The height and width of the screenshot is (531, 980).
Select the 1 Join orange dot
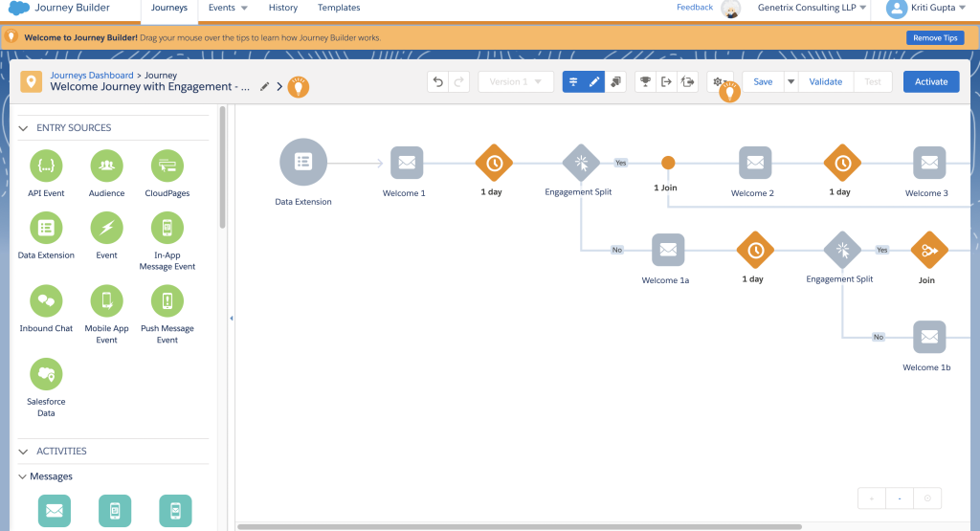(x=668, y=163)
